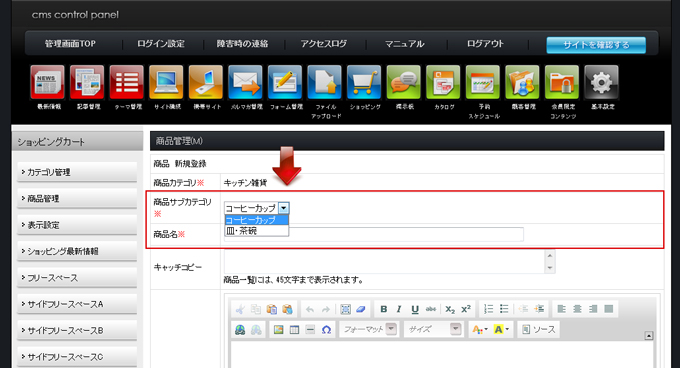This screenshot has width=680, height=368.
Task: Open text highlight background color picker
Action: 501,330
